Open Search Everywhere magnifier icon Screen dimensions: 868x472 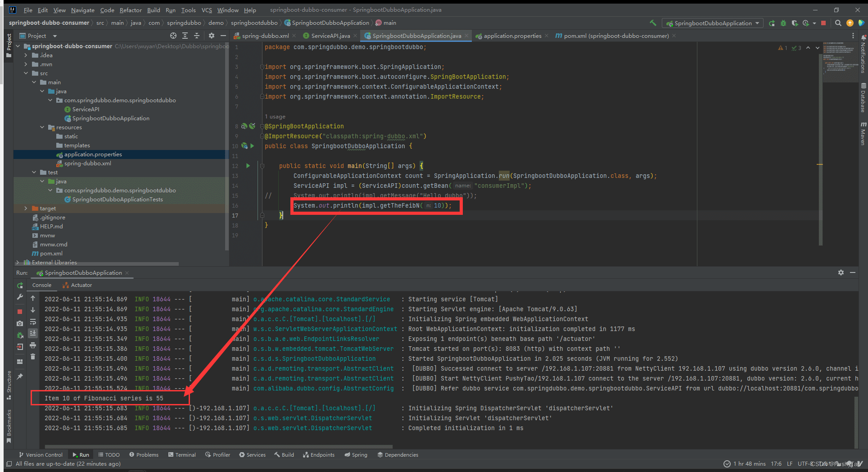point(838,23)
